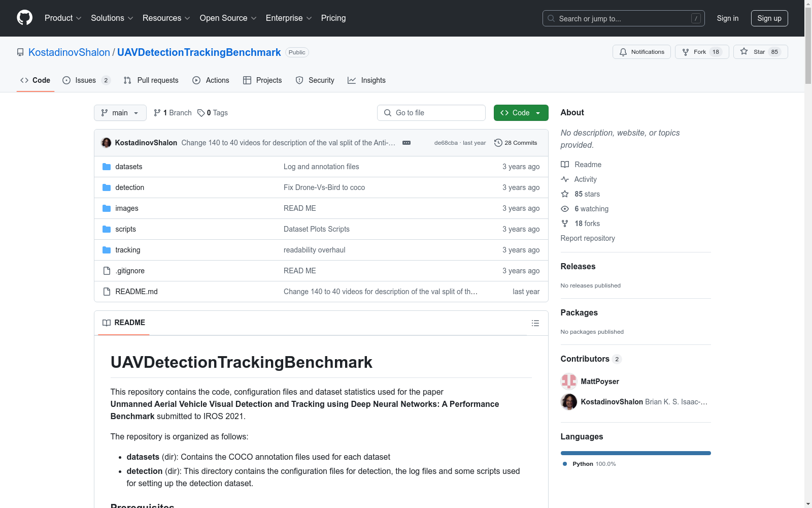Open the README outline list icon

coord(535,323)
